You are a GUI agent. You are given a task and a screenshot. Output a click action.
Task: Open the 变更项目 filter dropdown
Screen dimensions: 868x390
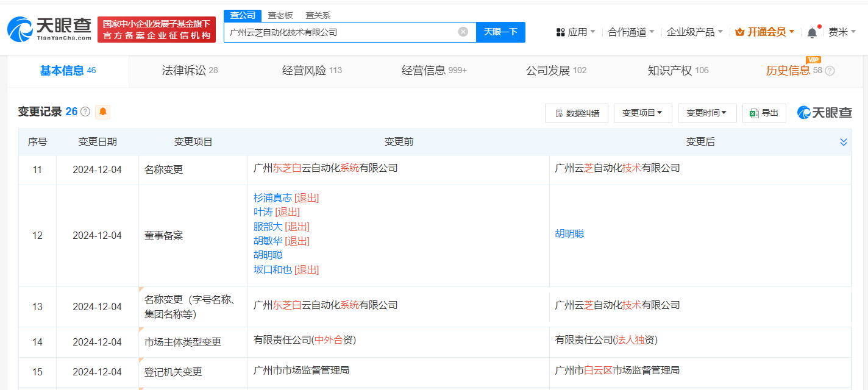pyautogui.click(x=643, y=113)
